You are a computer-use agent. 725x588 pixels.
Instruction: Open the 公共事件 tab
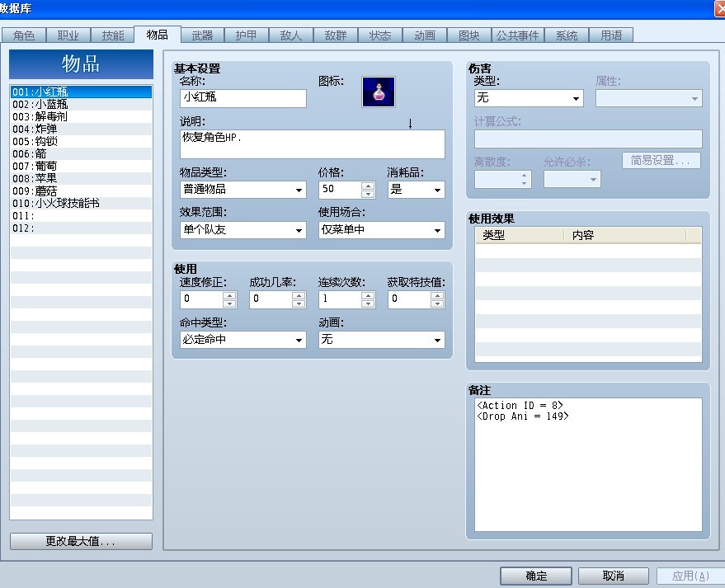pos(518,35)
